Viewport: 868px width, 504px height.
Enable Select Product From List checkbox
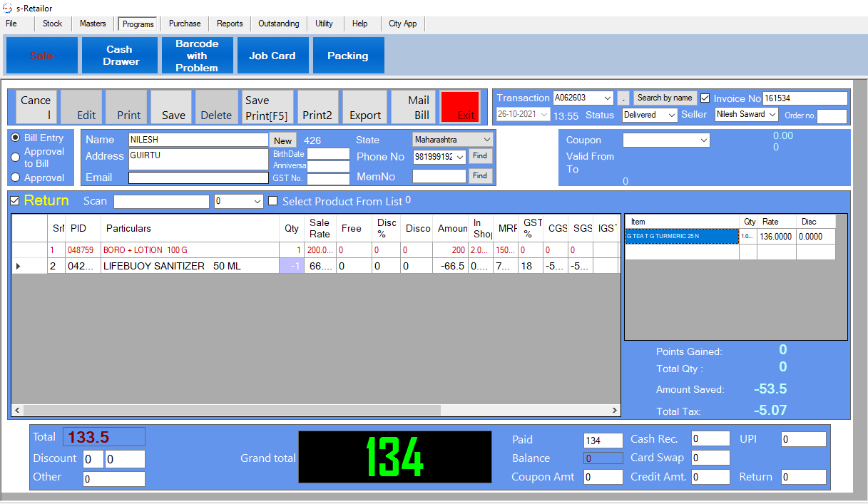tap(272, 202)
